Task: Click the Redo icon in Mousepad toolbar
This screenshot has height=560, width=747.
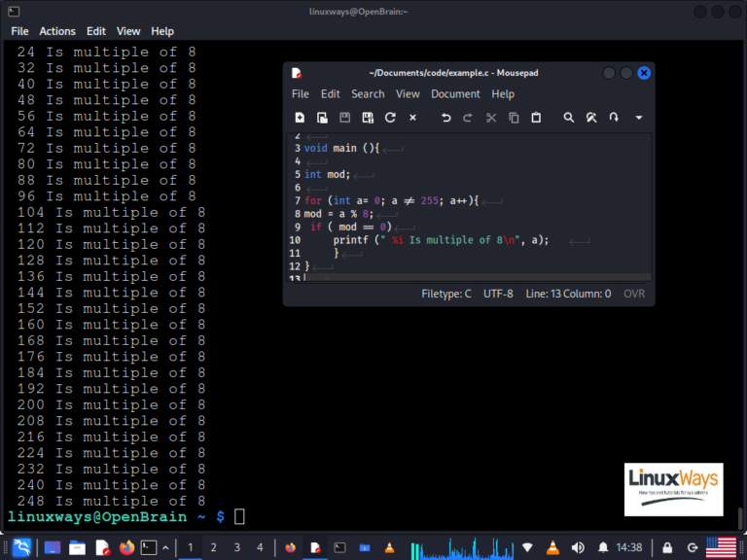Action: (x=468, y=118)
